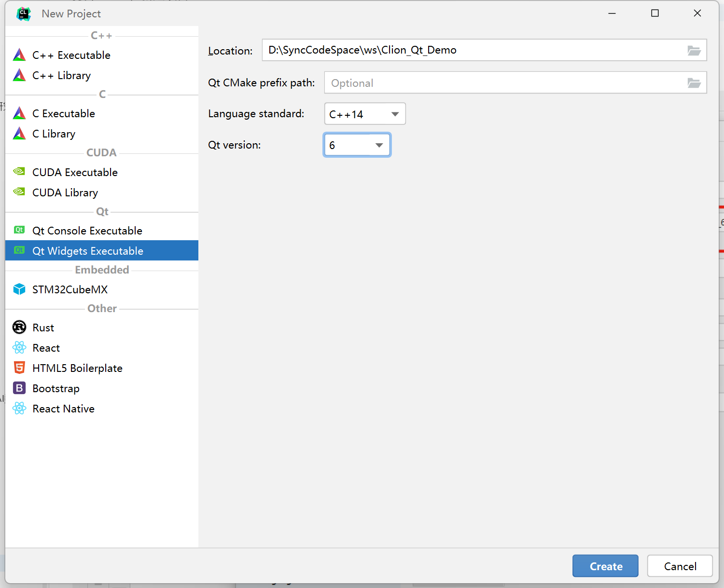Click the STM32CubeMX cube icon
This screenshot has height=588, width=724.
coord(19,289)
